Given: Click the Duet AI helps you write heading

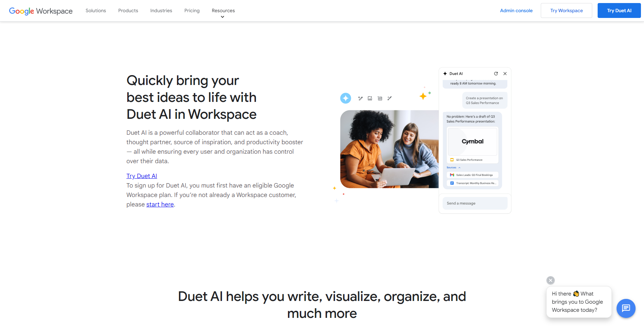Looking at the screenshot, I should [x=322, y=305].
